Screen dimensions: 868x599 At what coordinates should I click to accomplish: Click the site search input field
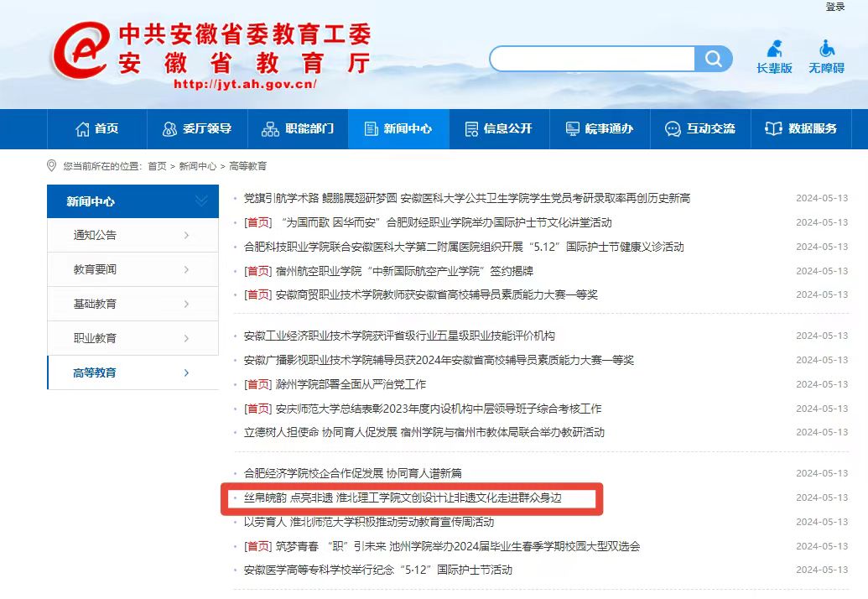(592, 59)
